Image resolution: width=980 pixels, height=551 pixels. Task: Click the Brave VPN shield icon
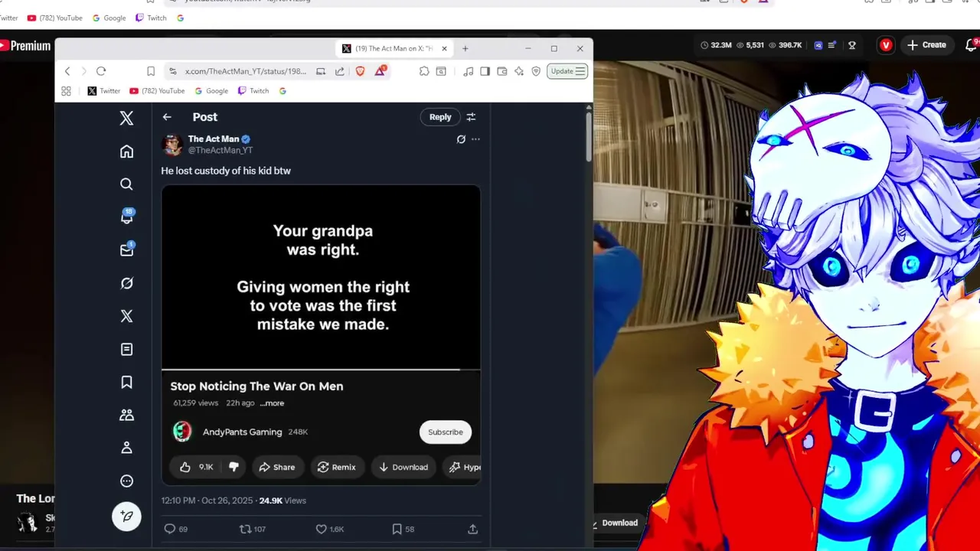(x=536, y=71)
